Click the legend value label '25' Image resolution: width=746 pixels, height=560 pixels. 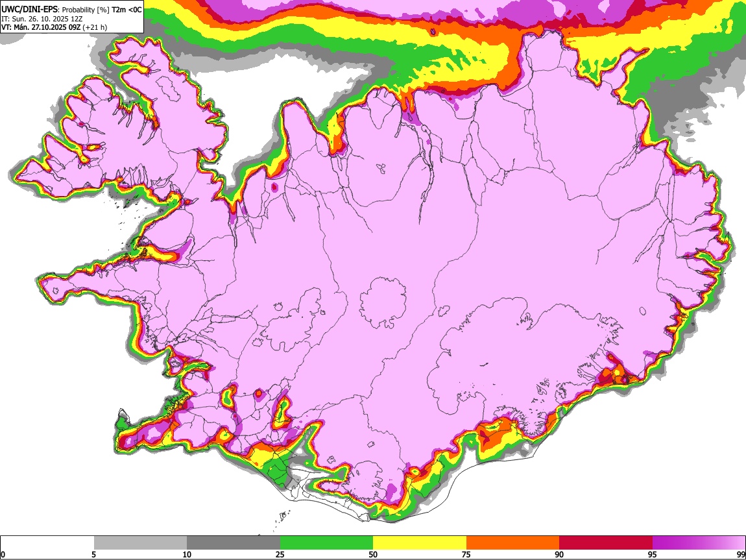pyautogui.click(x=280, y=555)
